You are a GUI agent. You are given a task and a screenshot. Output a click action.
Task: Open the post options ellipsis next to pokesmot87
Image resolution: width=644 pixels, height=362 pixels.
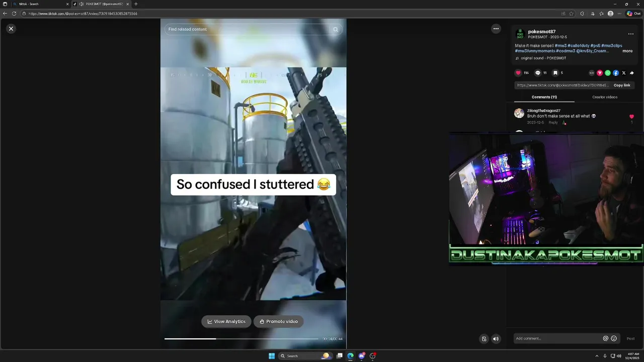631,34
